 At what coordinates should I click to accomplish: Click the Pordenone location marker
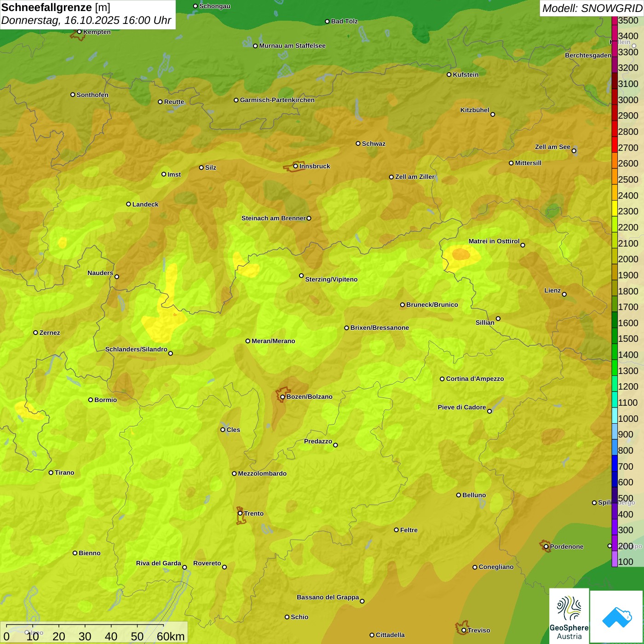[546, 546]
